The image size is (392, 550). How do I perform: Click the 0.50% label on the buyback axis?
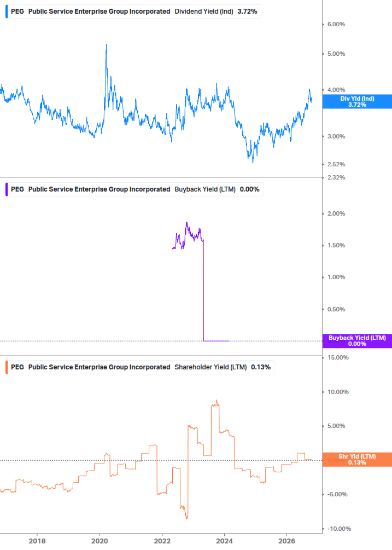pos(336,309)
